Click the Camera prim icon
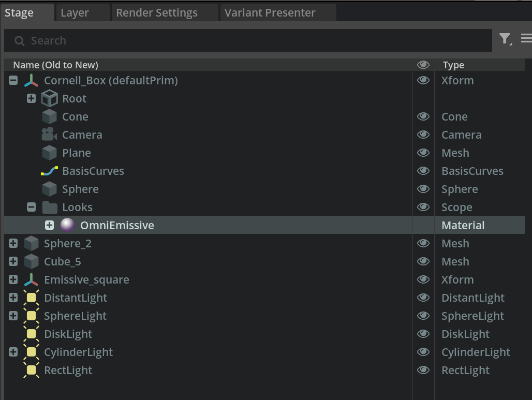 (49, 135)
